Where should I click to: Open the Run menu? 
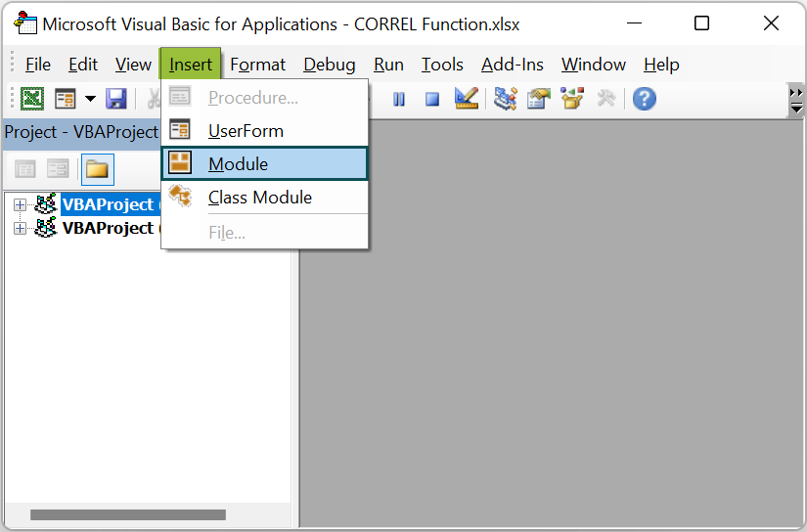(x=388, y=65)
